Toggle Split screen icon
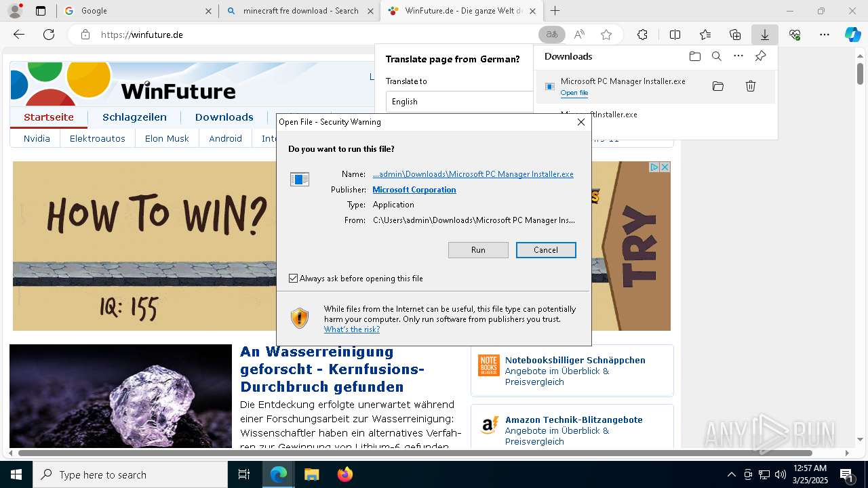 675,35
